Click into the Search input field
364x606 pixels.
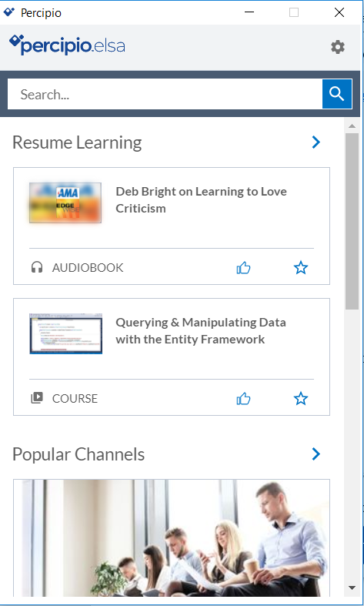point(165,94)
